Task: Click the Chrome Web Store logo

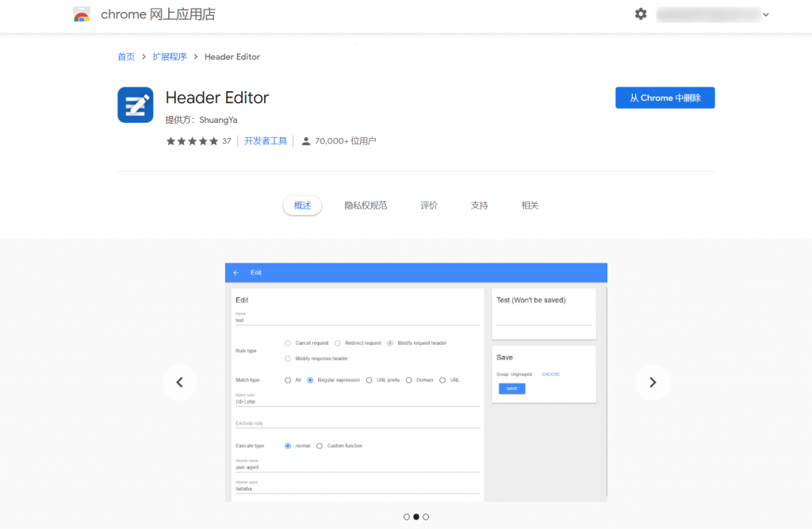Action: [x=82, y=14]
